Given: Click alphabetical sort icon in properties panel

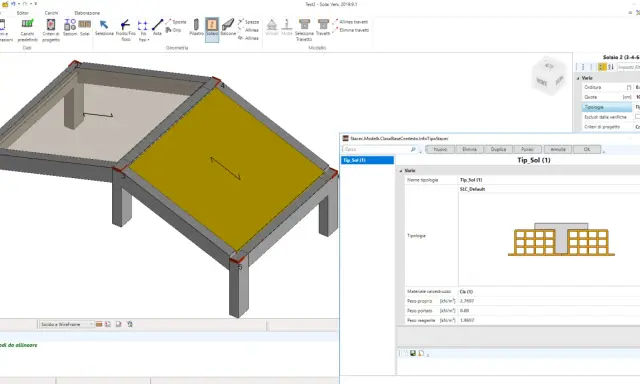Looking at the screenshot, I should tap(611, 67).
